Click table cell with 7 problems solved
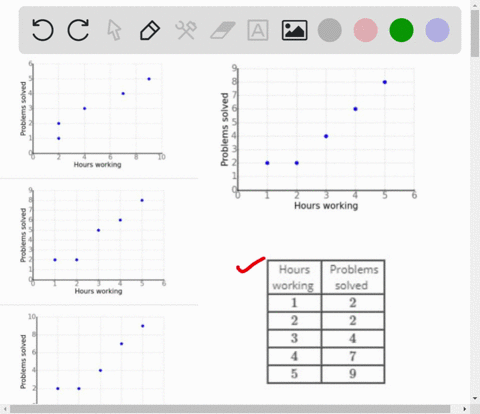Image resolution: width=480 pixels, height=414 pixels. coord(353,356)
